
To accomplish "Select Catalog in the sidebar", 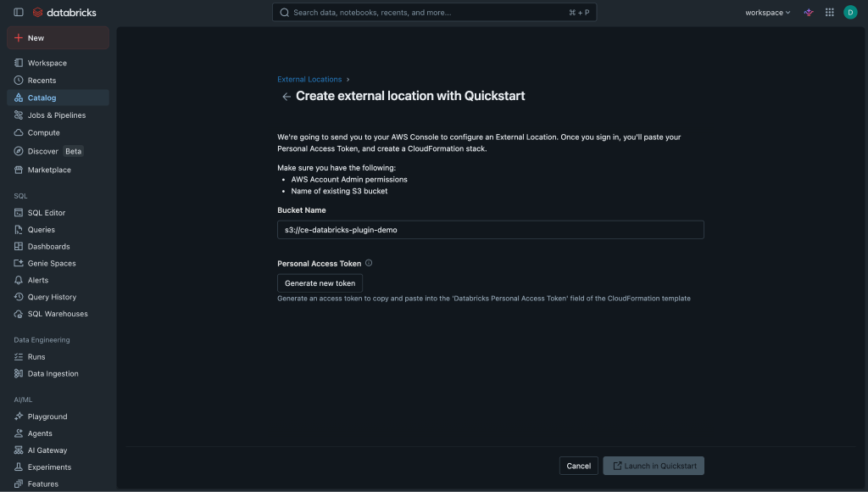I will [x=58, y=98].
